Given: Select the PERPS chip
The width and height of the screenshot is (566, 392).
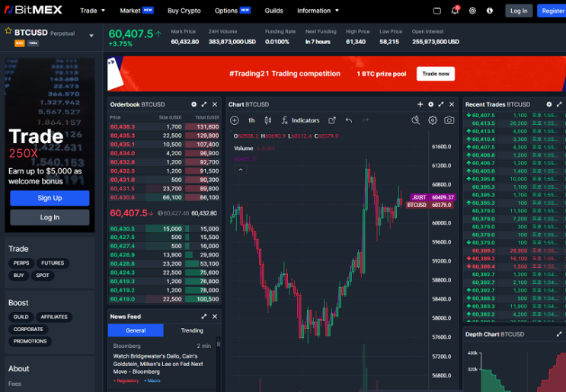Looking at the screenshot, I should pos(21,263).
